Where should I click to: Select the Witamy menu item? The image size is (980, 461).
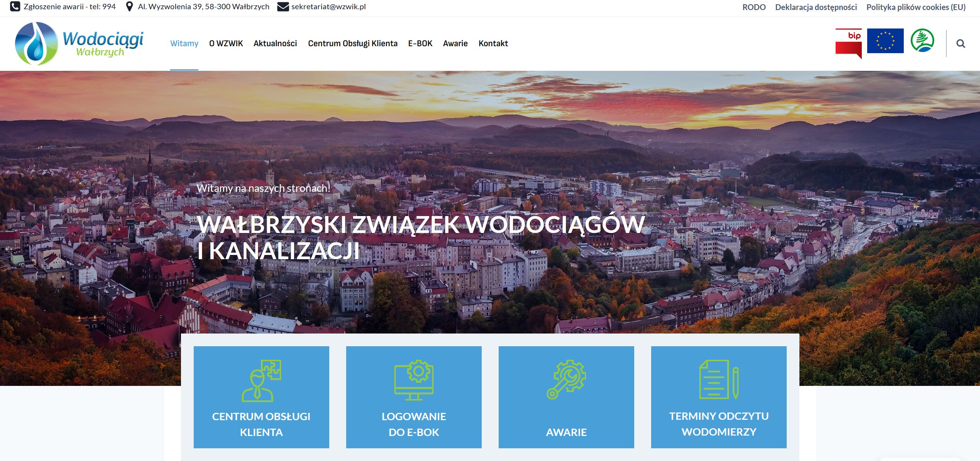coord(184,44)
